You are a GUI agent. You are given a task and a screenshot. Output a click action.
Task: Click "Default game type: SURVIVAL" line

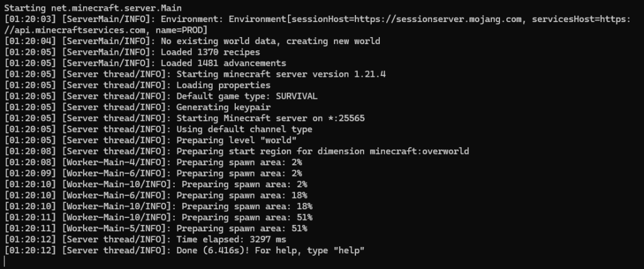(x=247, y=96)
